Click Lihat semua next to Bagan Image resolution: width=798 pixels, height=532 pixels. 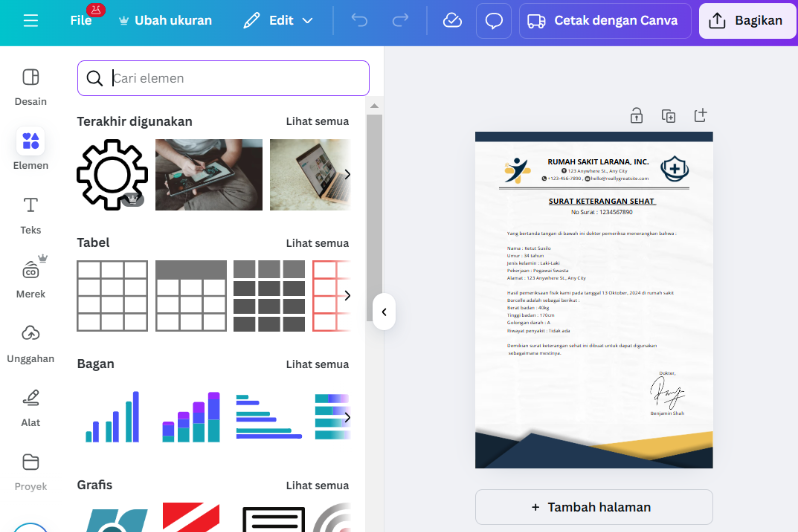317,364
